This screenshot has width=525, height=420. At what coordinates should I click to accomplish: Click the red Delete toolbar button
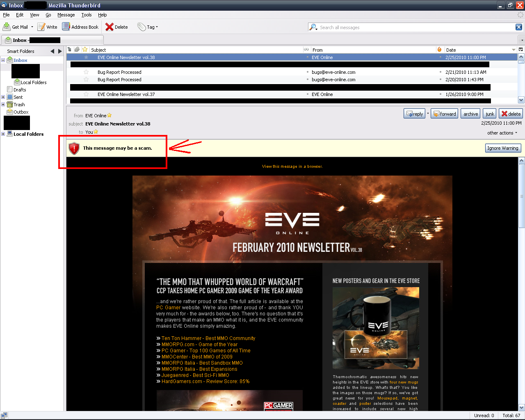[x=116, y=27]
